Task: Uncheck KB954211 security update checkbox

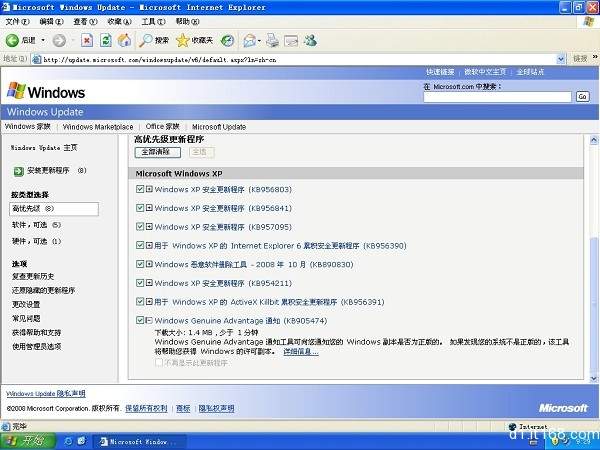Action: pyautogui.click(x=140, y=283)
